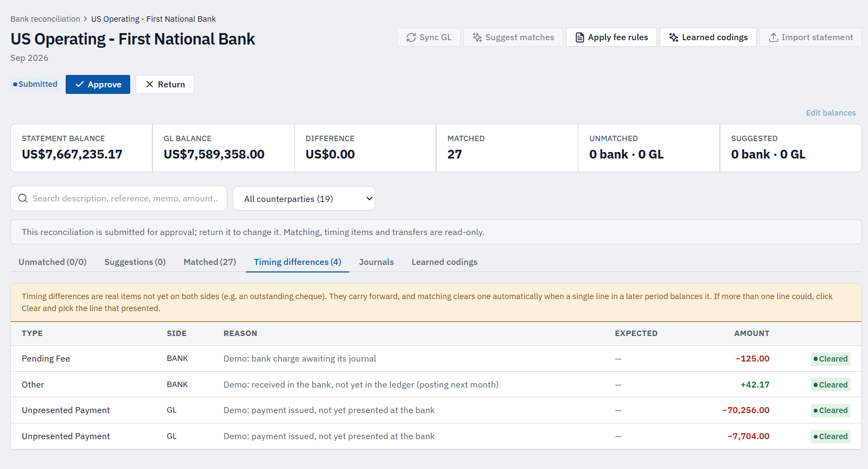This screenshot has height=469, width=868.
Task: Select the Timing differences (4) tab
Action: [x=297, y=262]
